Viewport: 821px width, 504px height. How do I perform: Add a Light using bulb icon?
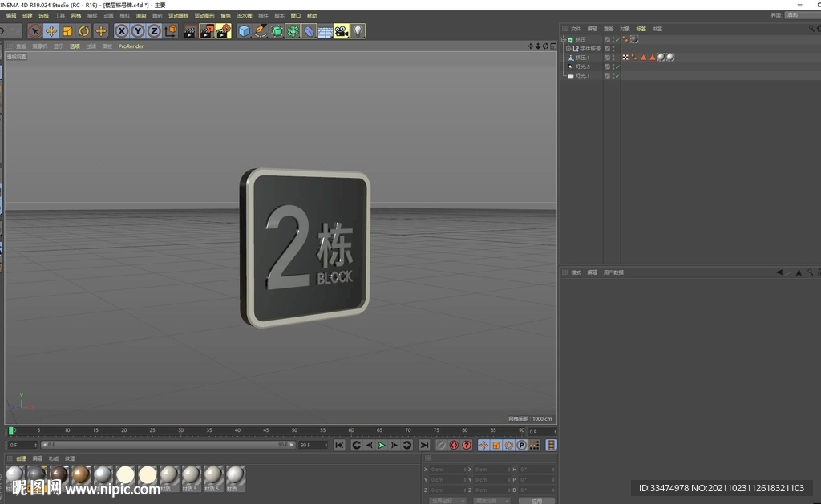click(x=358, y=31)
